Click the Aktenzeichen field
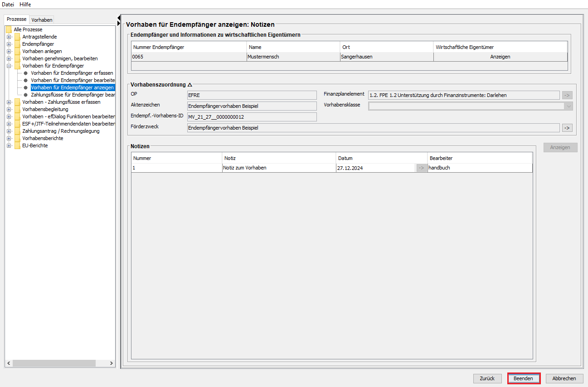The height and width of the screenshot is (387, 588). [x=252, y=106]
